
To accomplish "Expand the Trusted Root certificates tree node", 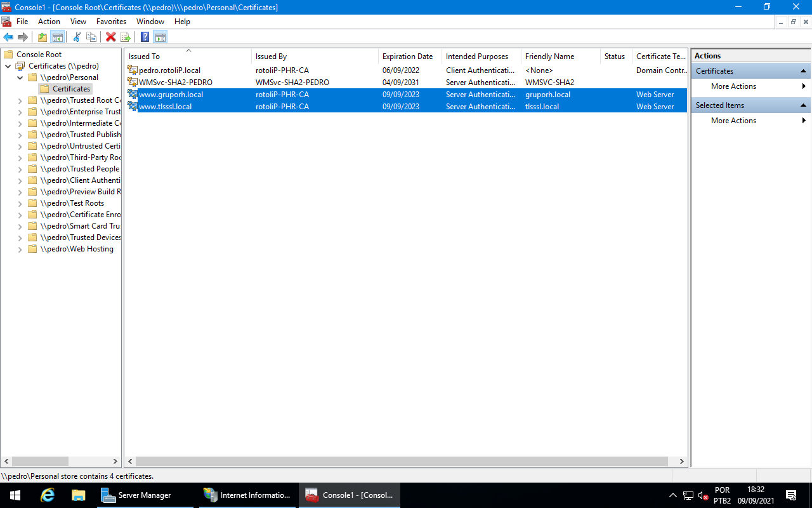I will tap(20, 100).
